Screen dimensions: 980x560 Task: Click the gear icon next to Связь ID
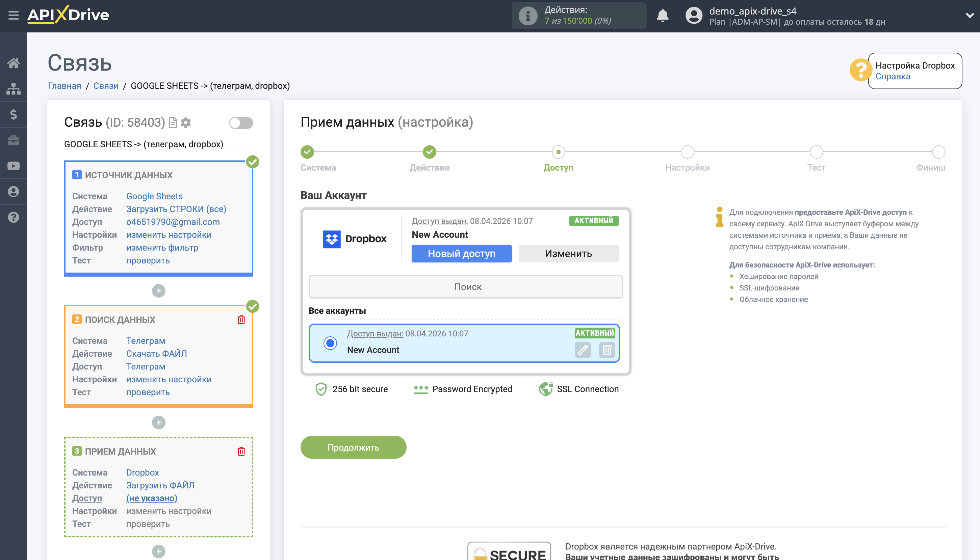pos(186,122)
